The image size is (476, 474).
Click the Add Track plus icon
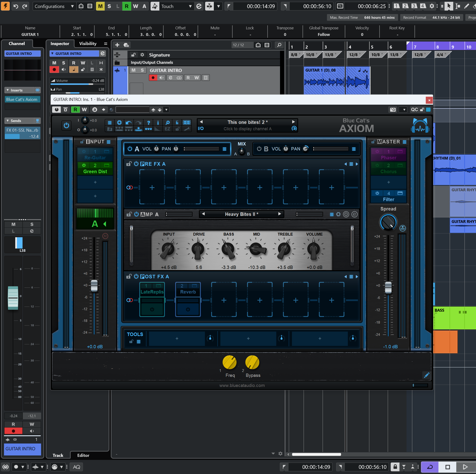click(x=117, y=45)
